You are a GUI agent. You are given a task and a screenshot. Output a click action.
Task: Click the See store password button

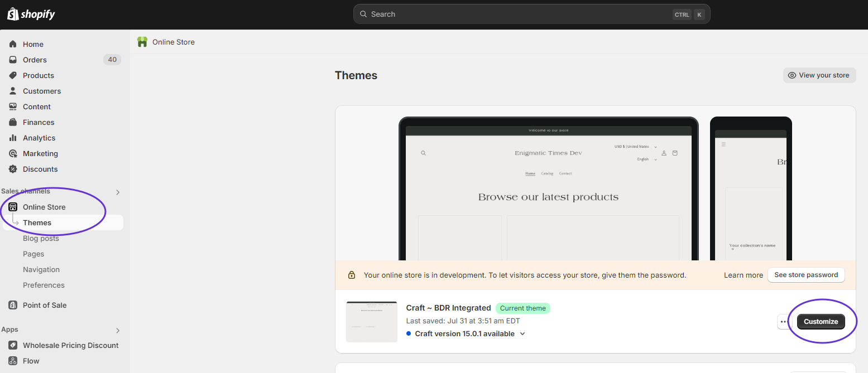point(805,275)
